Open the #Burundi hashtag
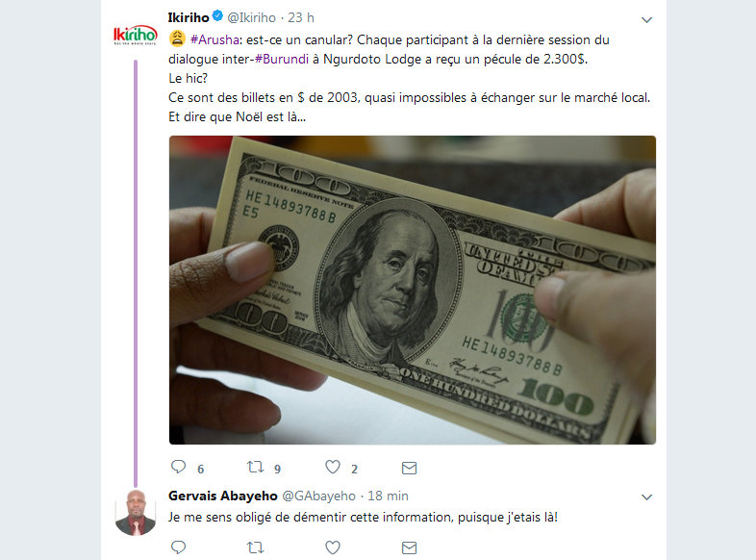756x560 pixels. pyautogui.click(x=282, y=59)
